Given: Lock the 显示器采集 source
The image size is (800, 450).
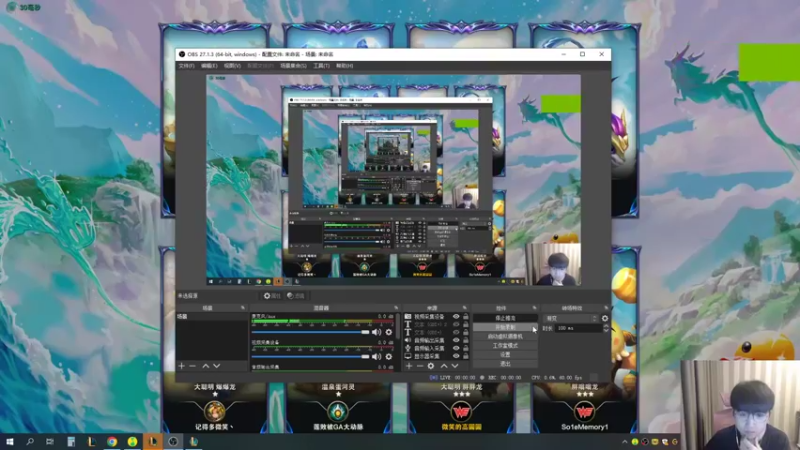Looking at the screenshot, I should (x=465, y=356).
